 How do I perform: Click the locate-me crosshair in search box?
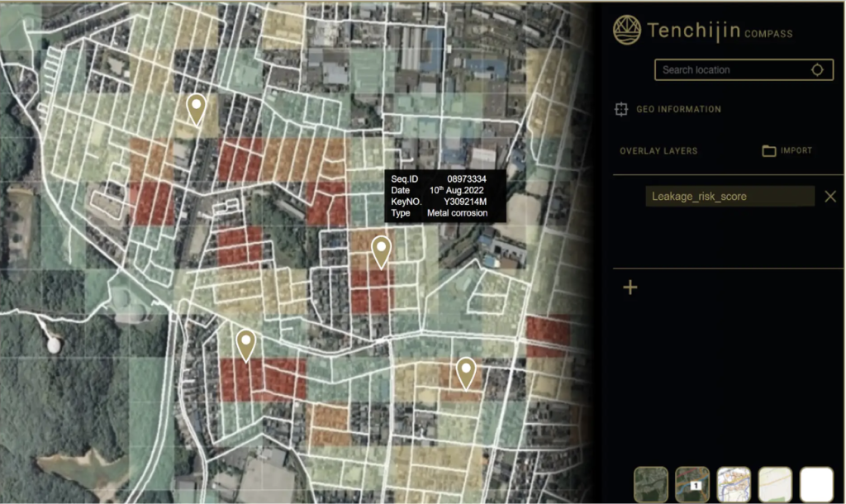[817, 69]
